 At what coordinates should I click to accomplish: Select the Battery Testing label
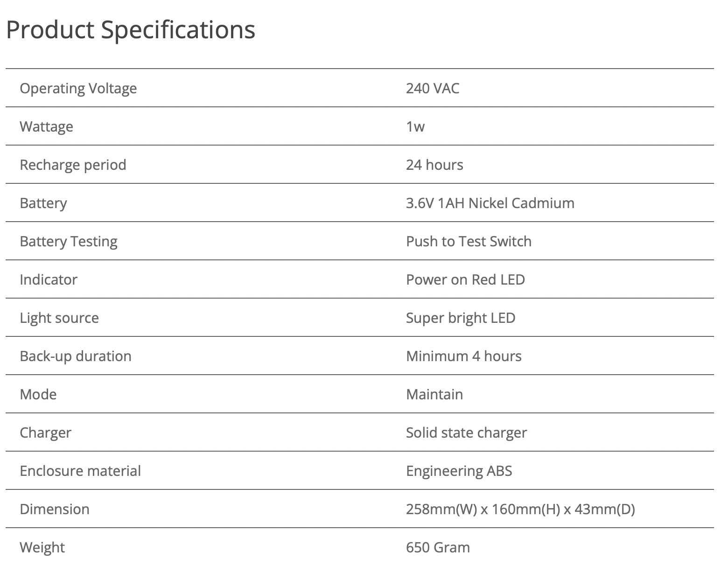pyautogui.click(x=69, y=241)
